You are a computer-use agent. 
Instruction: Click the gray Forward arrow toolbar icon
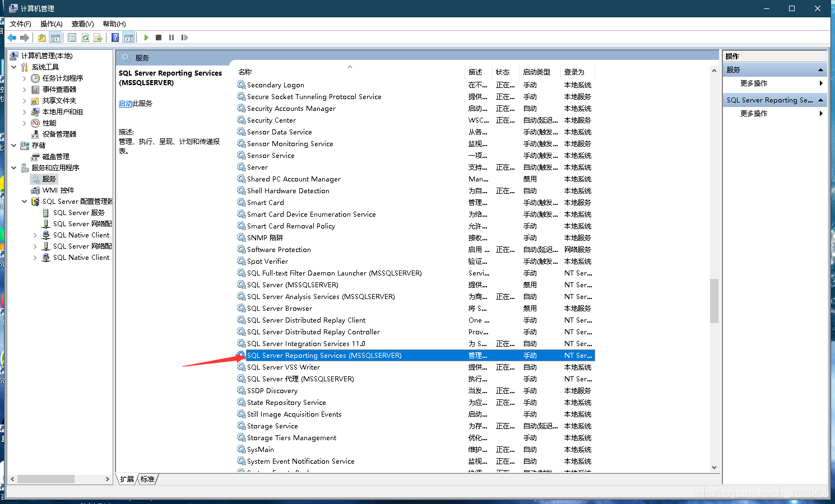[25, 38]
